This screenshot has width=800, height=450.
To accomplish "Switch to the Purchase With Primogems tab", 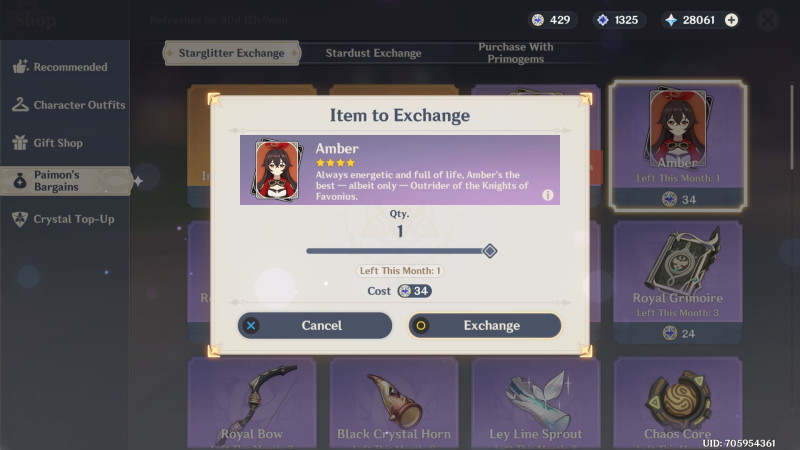I will click(x=515, y=53).
